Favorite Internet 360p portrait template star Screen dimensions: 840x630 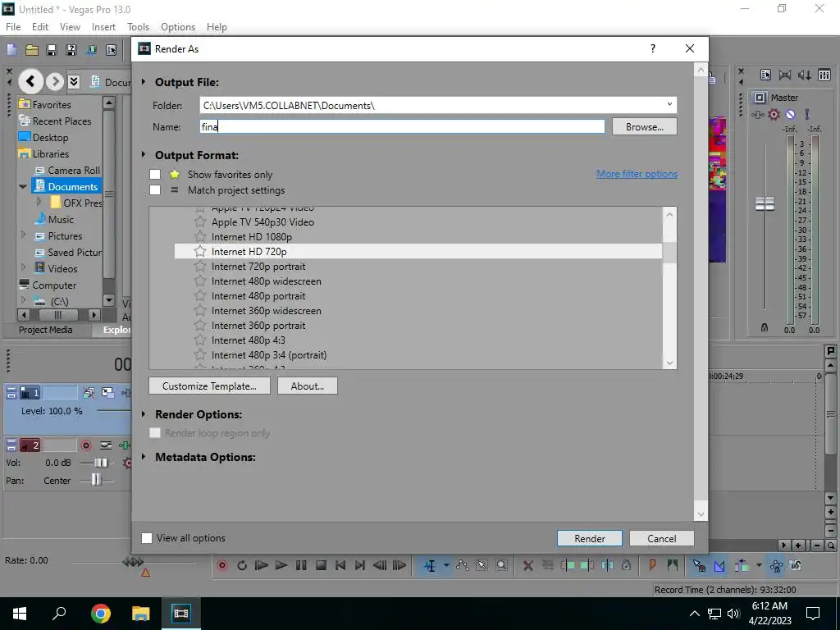200,325
